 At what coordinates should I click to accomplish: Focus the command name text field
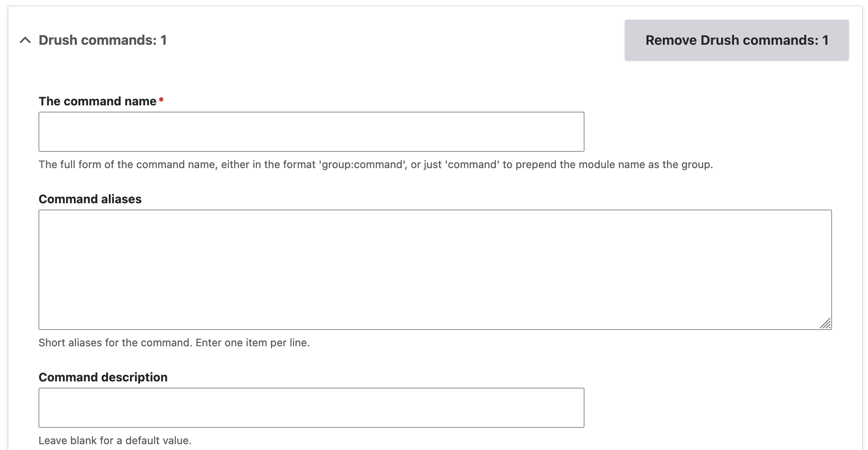point(311,132)
